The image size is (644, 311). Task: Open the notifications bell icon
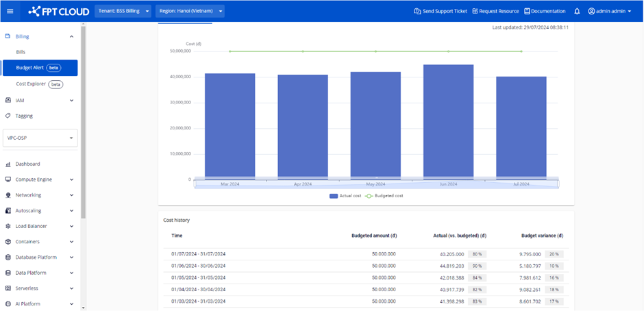pyautogui.click(x=577, y=11)
